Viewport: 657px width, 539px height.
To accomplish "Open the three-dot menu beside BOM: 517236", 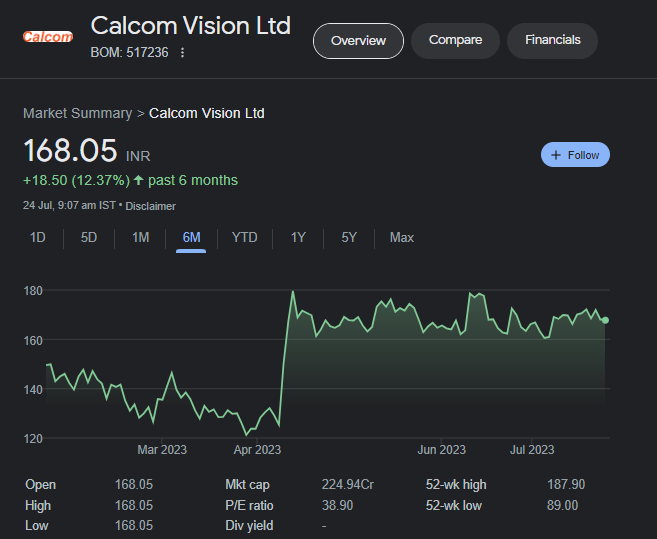I will pyautogui.click(x=182, y=52).
